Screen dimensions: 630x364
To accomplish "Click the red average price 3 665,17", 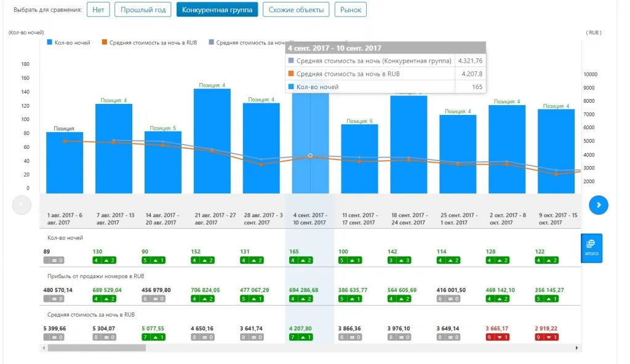I will pyautogui.click(x=497, y=328).
